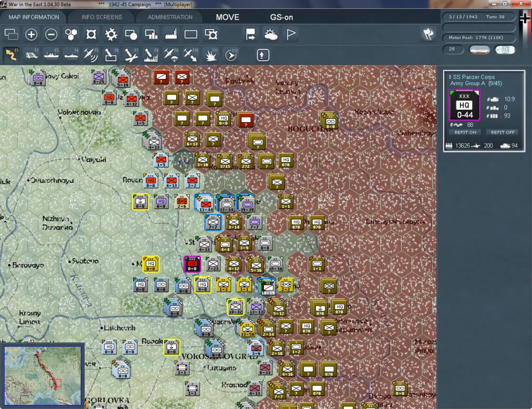Select the F7 bomb airfield icon
532x409 pixels.
pyautogui.click(x=131, y=55)
